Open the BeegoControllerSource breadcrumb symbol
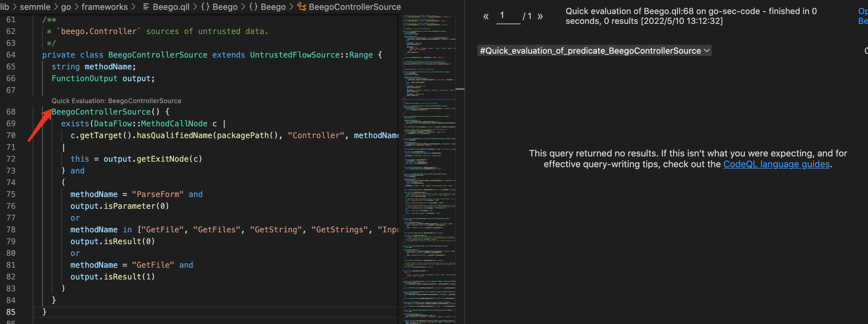This screenshot has width=868, height=324. [x=355, y=7]
